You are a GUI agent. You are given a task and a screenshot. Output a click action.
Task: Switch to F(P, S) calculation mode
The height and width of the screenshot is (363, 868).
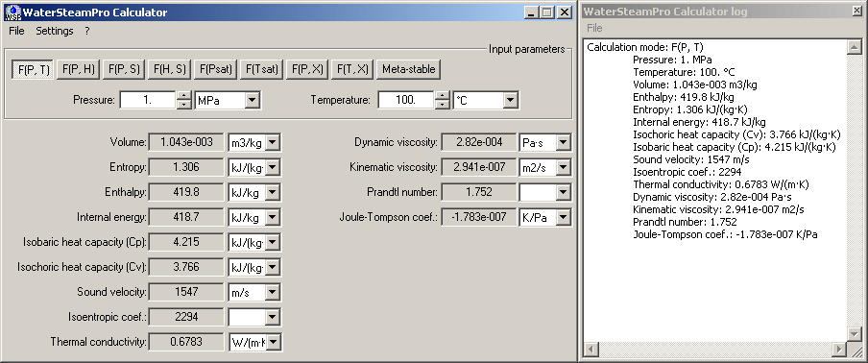pos(124,70)
